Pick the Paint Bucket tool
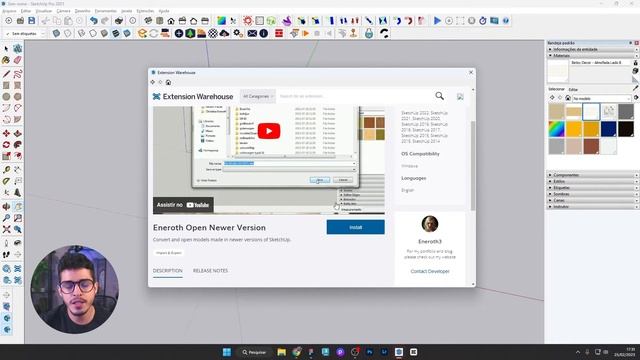This screenshot has height=360, width=640. (6, 60)
